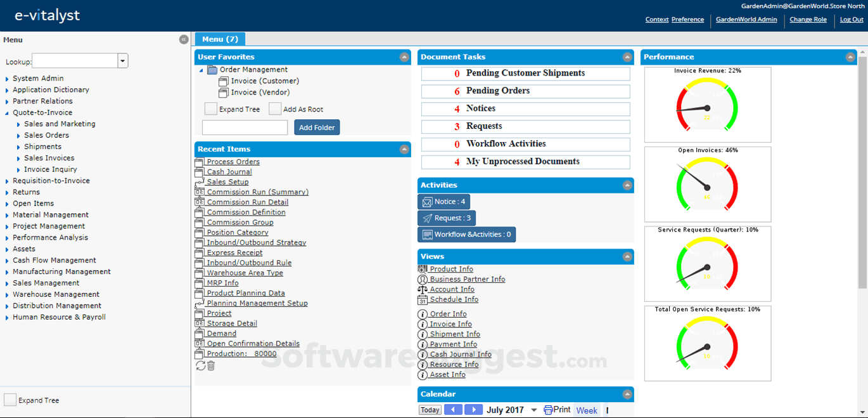Enable the Expand Tree checkbox in User Favorites

click(x=210, y=108)
